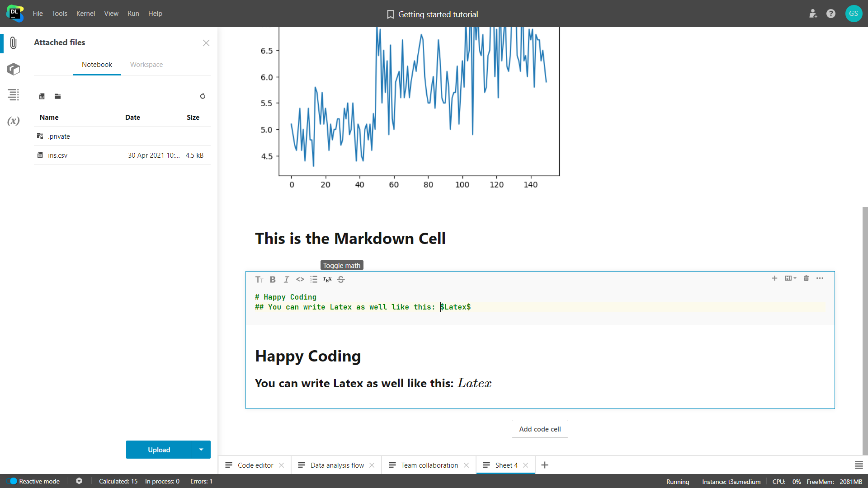Click the Kernel menu item
Viewport: 868px width, 488px height.
(x=85, y=13)
